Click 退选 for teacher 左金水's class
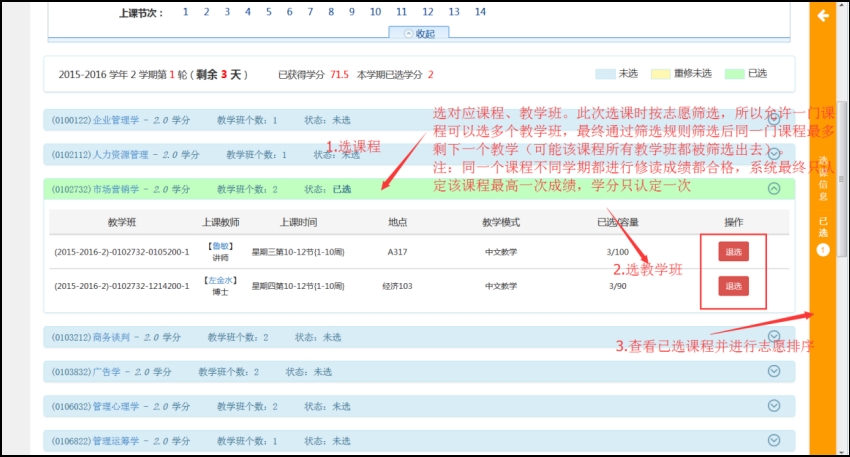Viewport: 850px width, 457px height. click(x=733, y=286)
